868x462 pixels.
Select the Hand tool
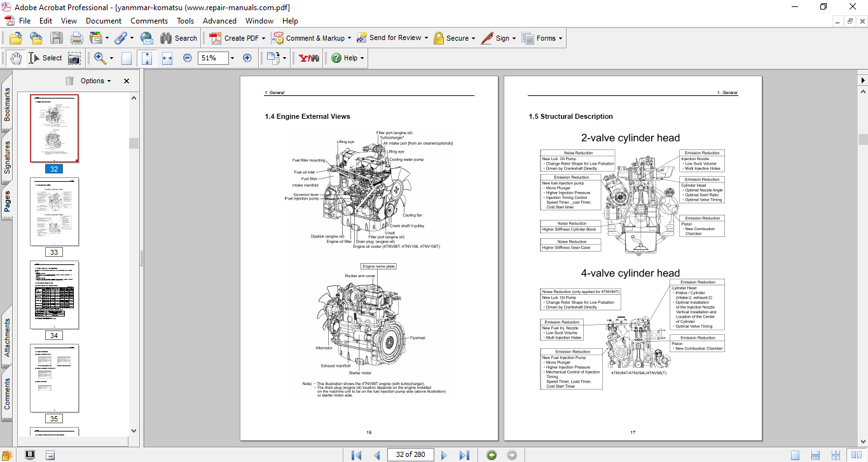15,58
